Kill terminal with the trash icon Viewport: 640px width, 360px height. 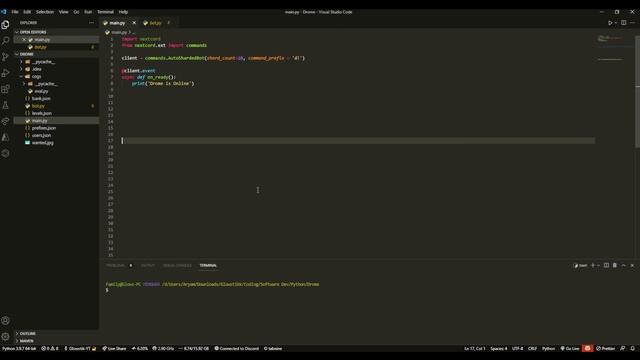click(x=615, y=265)
